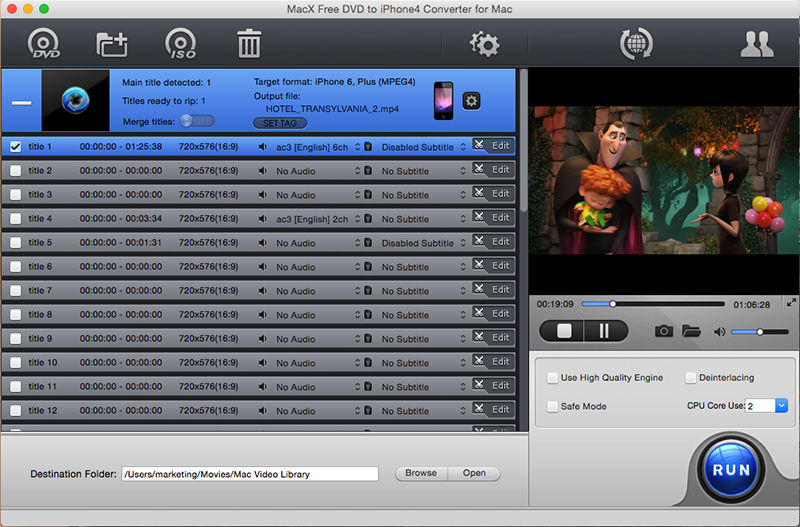Load a DVD disc from the toolbar

point(44,43)
